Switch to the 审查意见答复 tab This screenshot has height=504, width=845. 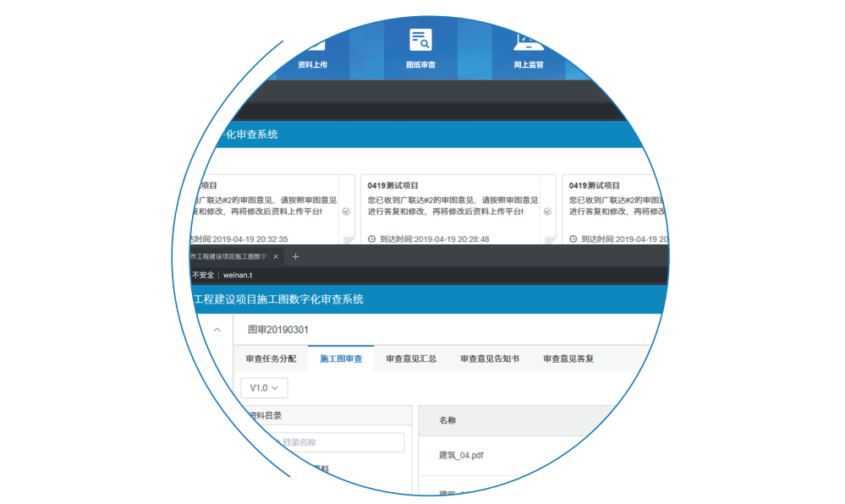(568, 359)
